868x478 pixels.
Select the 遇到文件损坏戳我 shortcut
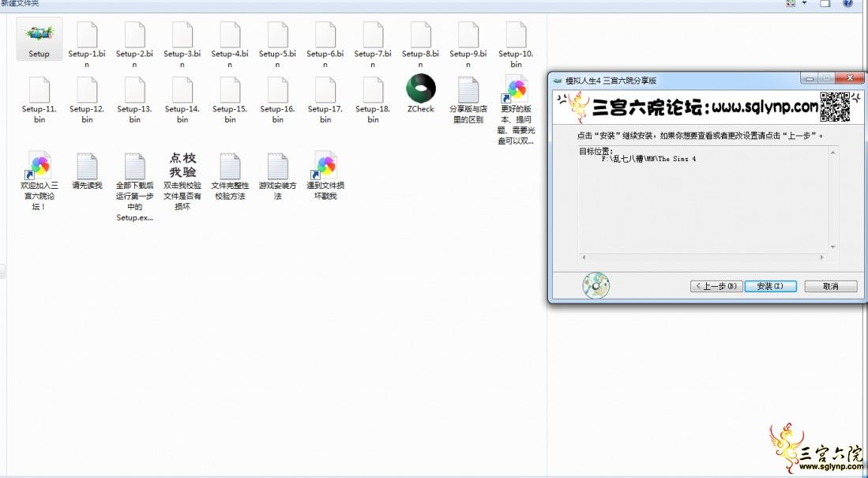[325, 175]
